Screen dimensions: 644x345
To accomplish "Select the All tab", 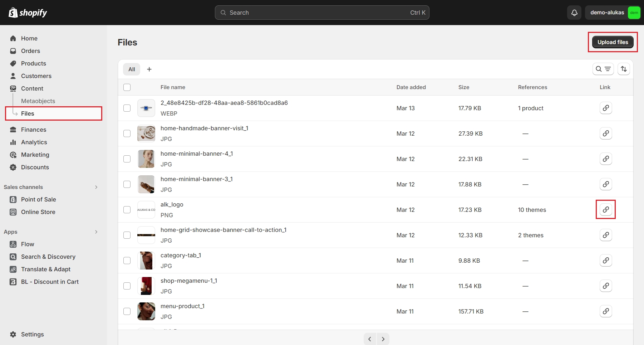I will click(x=132, y=69).
